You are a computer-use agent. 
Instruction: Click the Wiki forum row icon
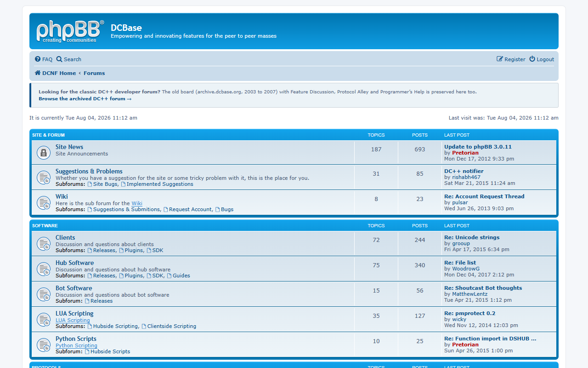coord(44,202)
